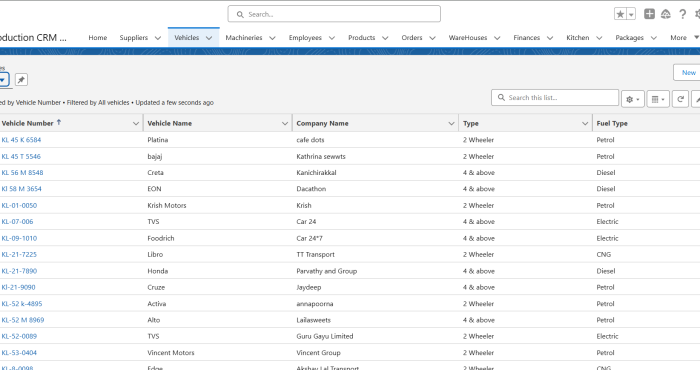Screen dimensions: 700x370
Task: Expand the Finances tab menu chevron
Action: tap(550, 38)
